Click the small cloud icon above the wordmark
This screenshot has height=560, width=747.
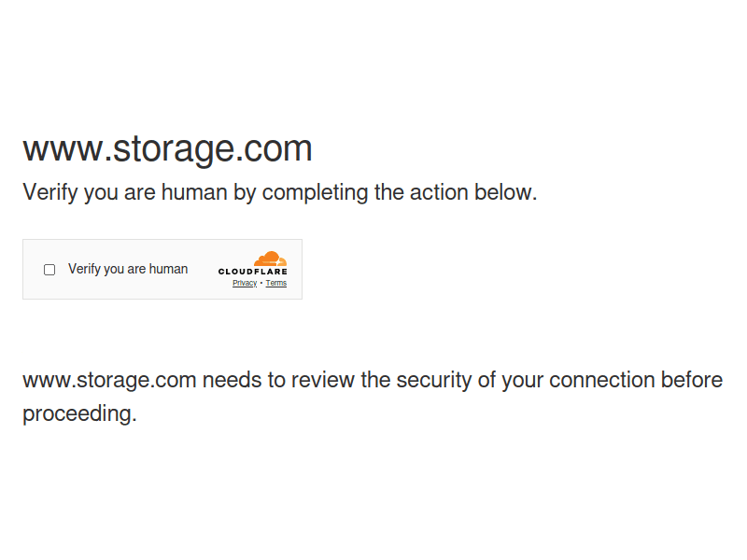click(270, 258)
